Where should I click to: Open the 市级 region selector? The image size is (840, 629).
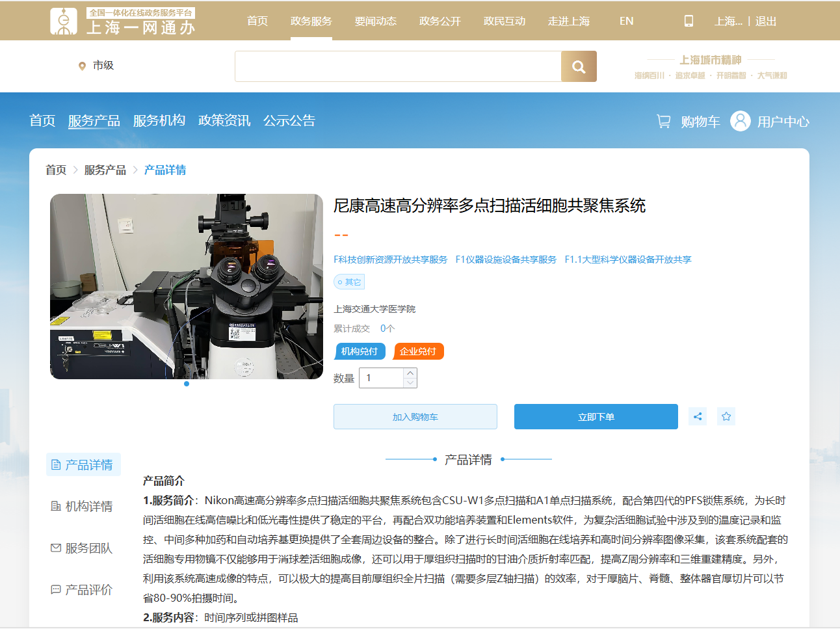(x=103, y=65)
